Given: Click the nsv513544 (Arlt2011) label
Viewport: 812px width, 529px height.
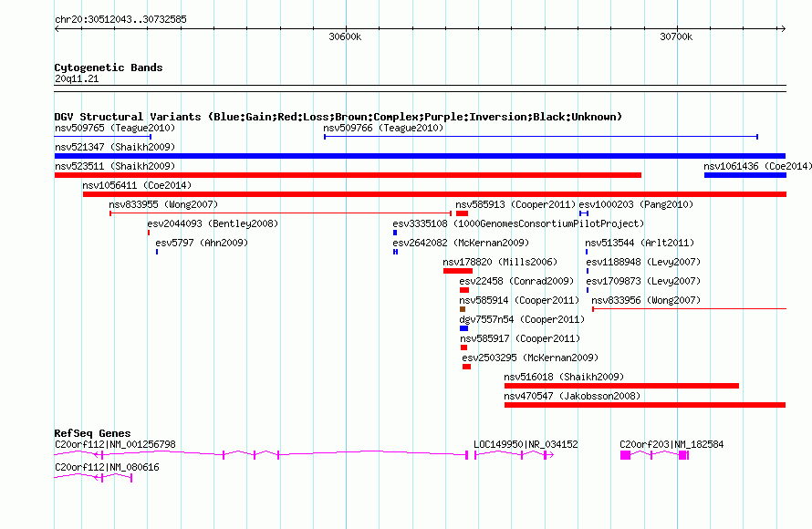Looking at the screenshot, I should coord(640,243).
